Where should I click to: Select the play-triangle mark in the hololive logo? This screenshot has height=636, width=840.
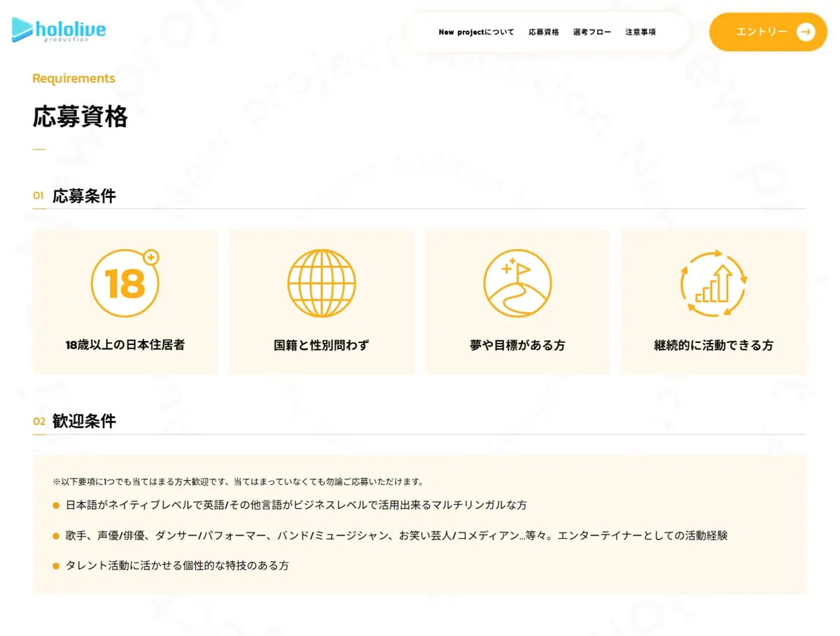[x=22, y=30]
